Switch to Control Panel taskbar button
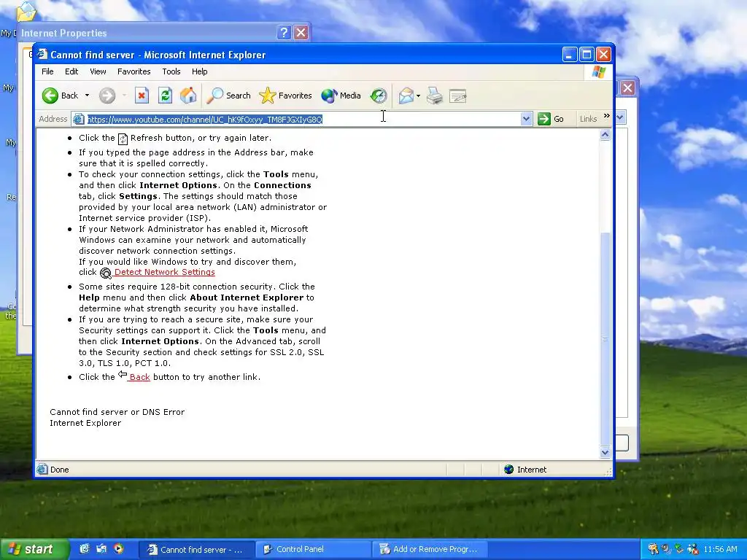This screenshot has width=747, height=560. [313, 549]
